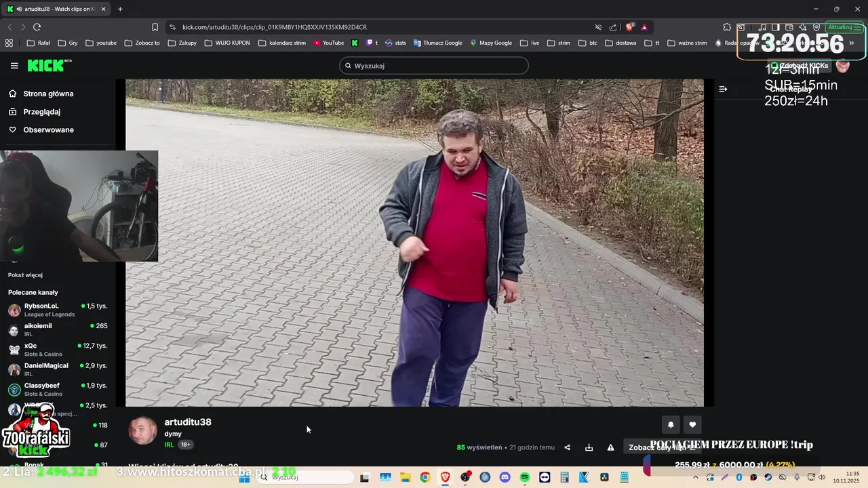Click the taskbar Wyszukaj search box

click(x=305, y=477)
